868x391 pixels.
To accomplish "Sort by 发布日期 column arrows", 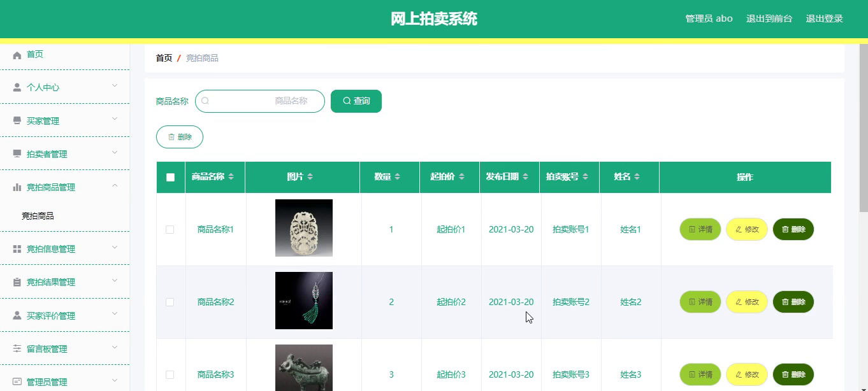I will (525, 177).
